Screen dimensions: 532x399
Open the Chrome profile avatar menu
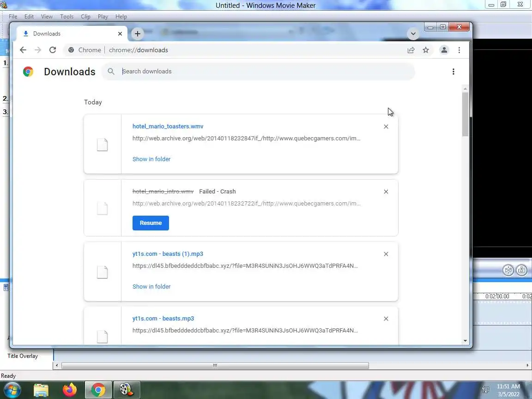[444, 50]
